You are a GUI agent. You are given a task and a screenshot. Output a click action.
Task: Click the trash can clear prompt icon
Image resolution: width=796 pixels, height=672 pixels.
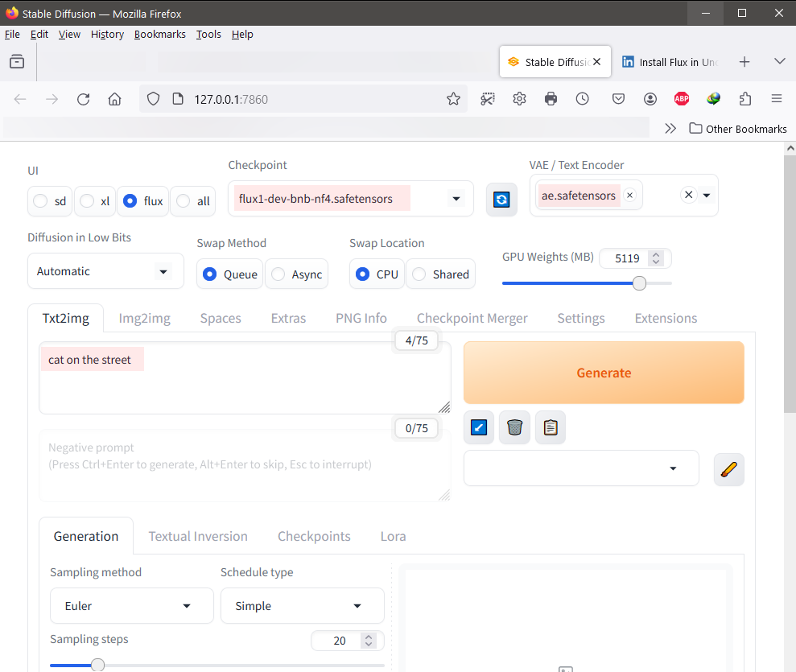(x=515, y=427)
